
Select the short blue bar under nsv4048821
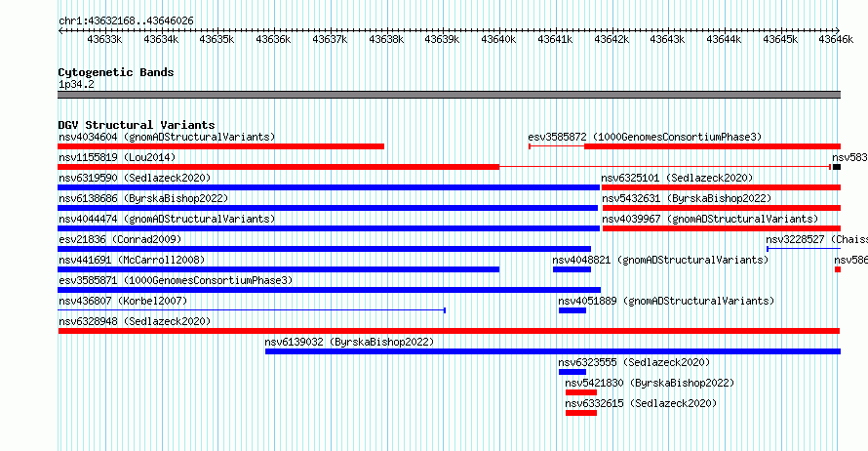pos(572,269)
